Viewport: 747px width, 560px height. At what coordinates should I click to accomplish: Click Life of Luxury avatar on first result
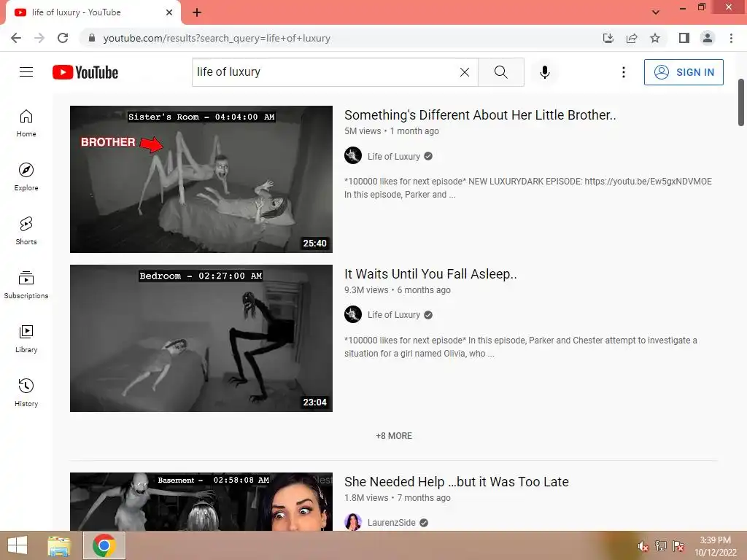pyautogui.click(x=353, y=155)
